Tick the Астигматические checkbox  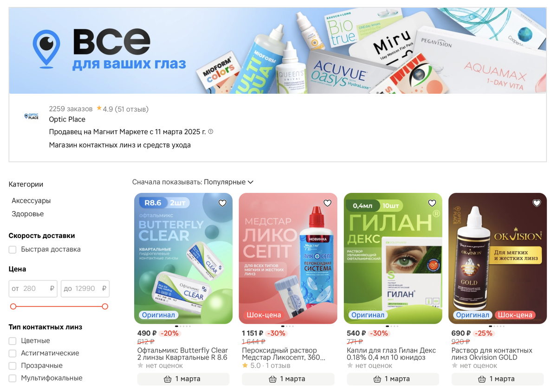pos(13,353)
